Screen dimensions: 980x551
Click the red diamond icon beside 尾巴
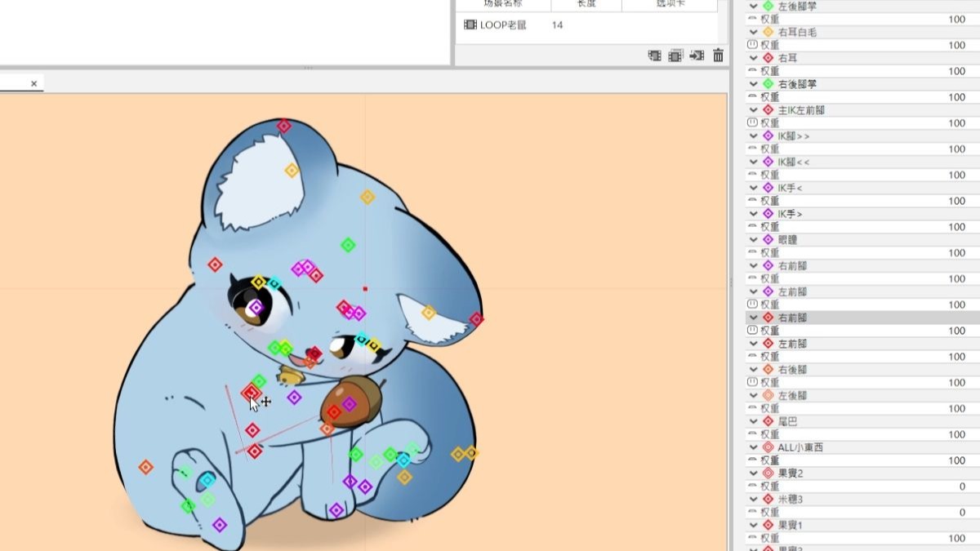[x=768, y=421]
